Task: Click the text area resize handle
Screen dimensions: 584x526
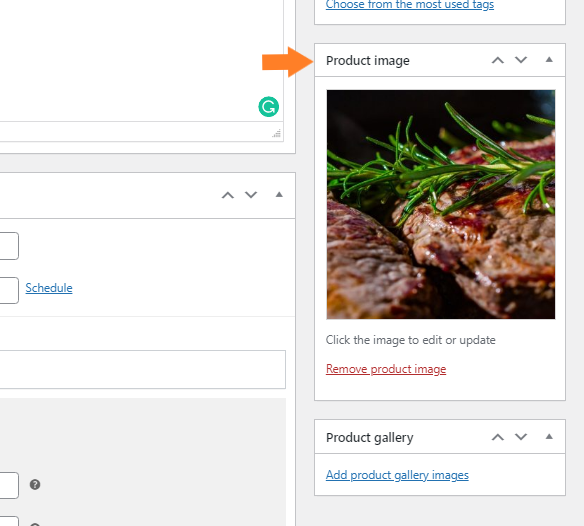Action: (x=277, y=133)
